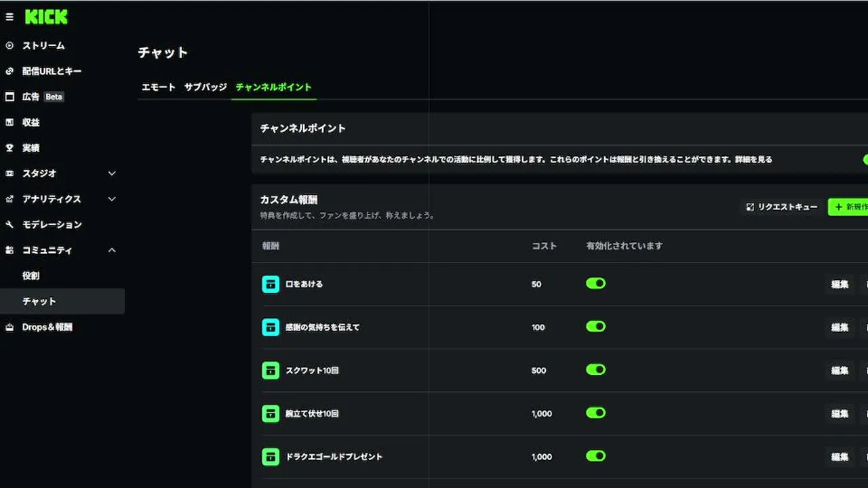Expand the スタジオ sidebar section
The height and width of the screenshot is (488, 868).
[x=112, y=174]
